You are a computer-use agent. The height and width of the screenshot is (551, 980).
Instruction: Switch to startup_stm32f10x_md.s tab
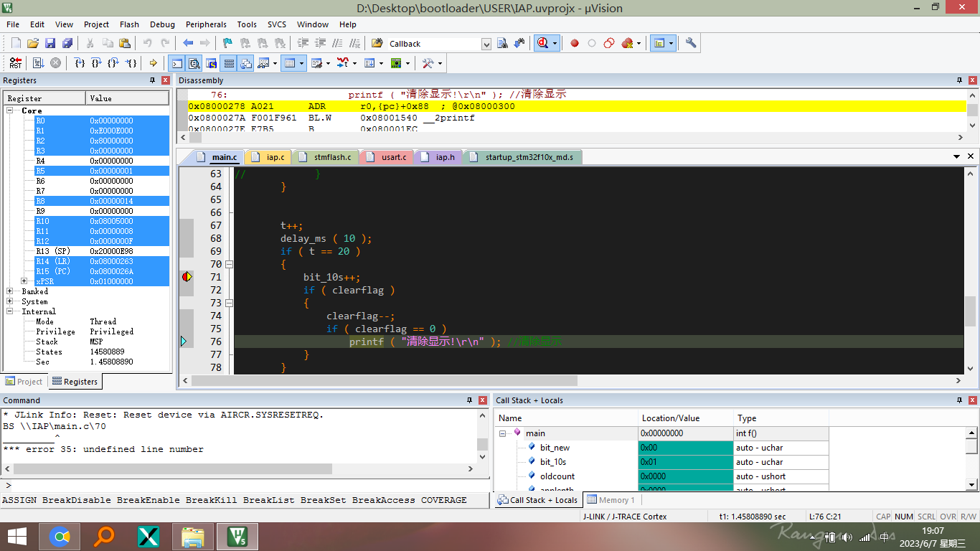(522, 157)
